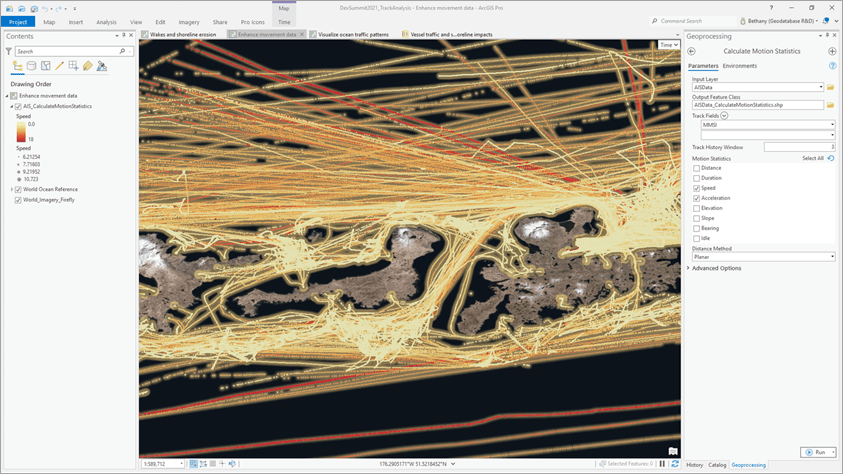Screen dimensions: 843x474
Task: Select the List By Drawing Order icon
Action: 18,66
